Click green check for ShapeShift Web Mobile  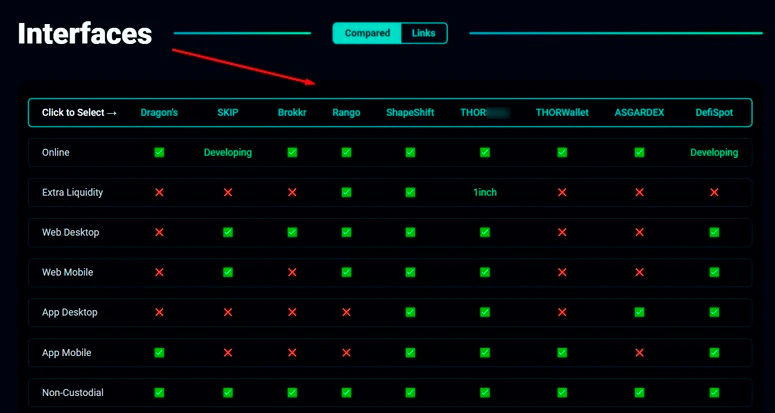click(x=410, y=273)
